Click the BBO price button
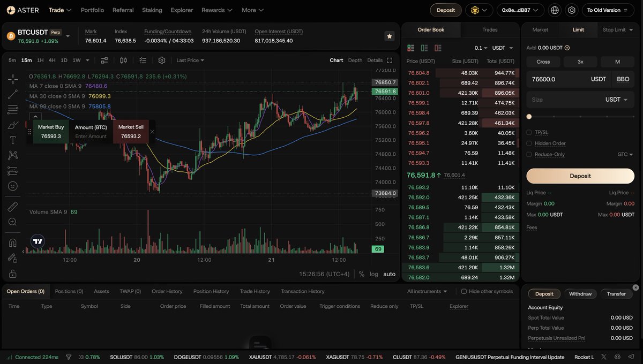 [623, 79]
